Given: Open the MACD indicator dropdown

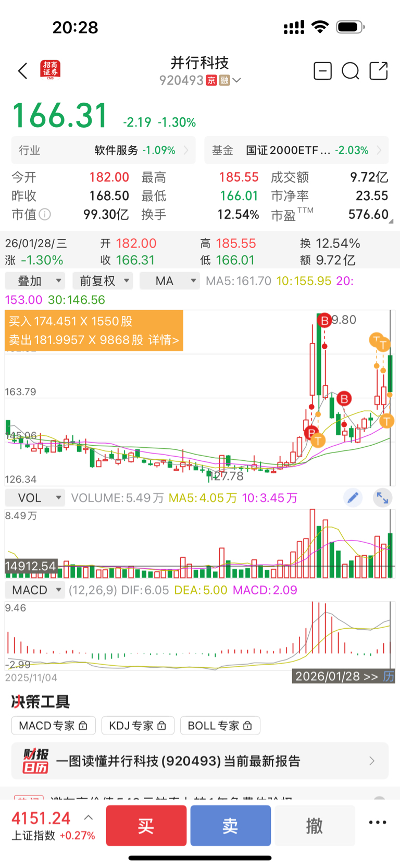Looking at the screenshot, I should (35, 590).
